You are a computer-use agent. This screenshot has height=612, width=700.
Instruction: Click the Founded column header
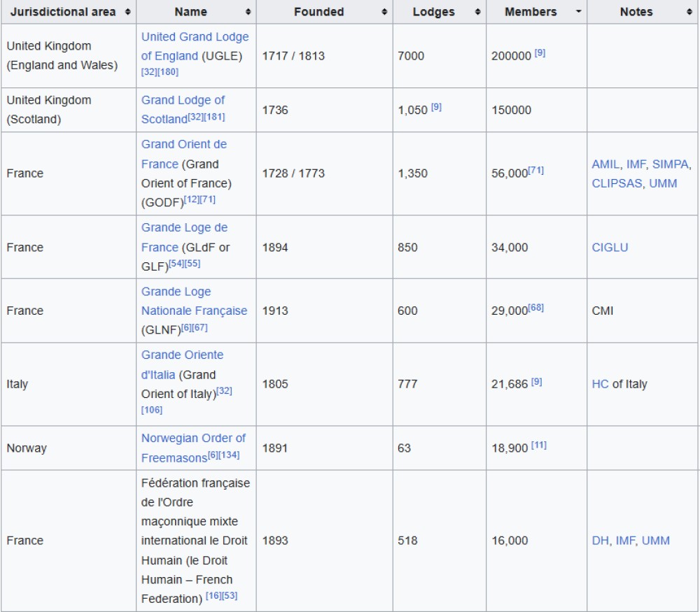coord(325,12)
